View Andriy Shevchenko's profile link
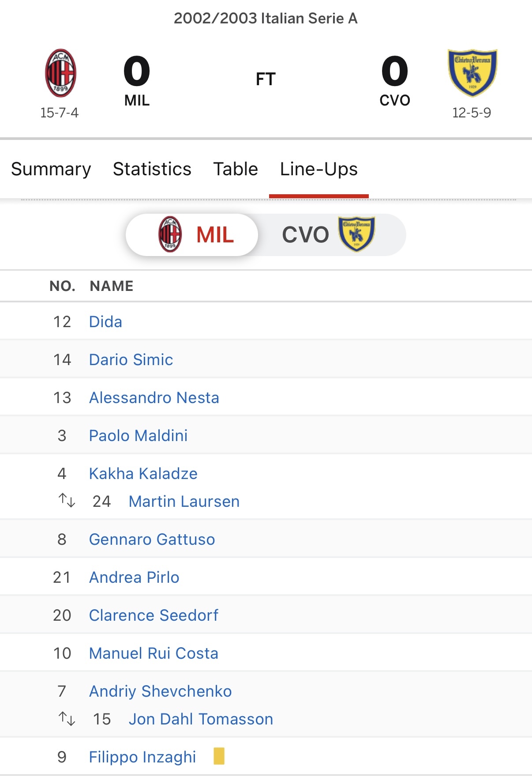Viewport: 532px width, 777px height. (x=160, y=691)
